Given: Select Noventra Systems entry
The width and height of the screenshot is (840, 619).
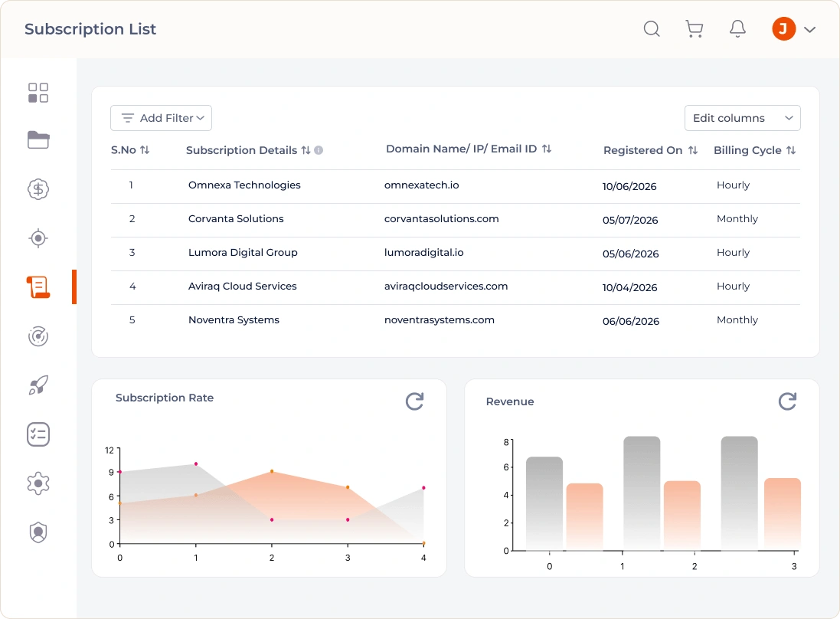Looking at the screenshot, I should tap(234, 320).
